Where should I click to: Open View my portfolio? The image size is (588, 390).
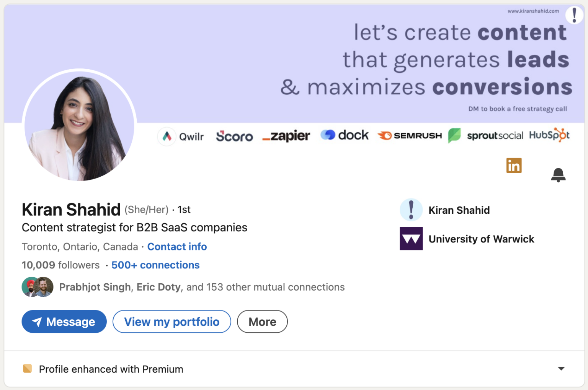tap(171, 322)
